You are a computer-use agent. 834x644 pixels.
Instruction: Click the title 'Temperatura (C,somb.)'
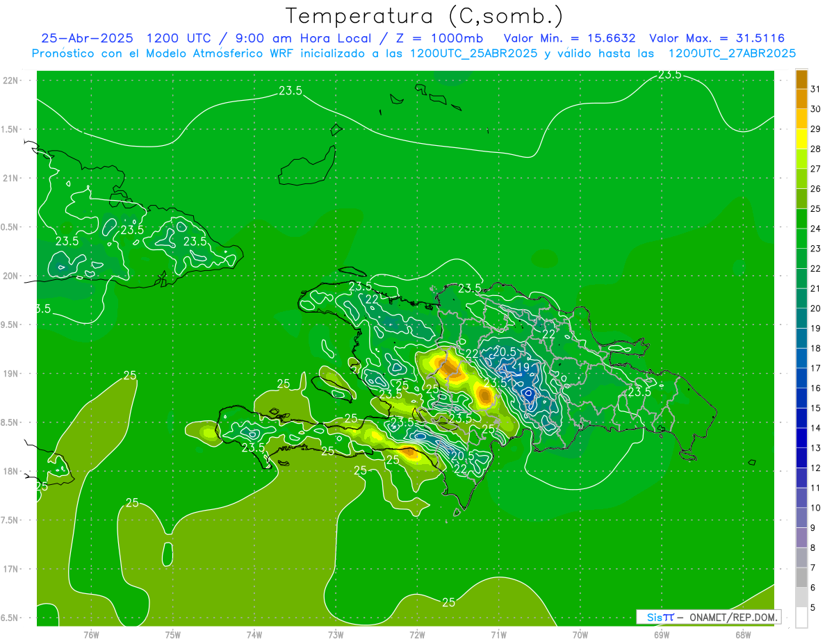424,15
